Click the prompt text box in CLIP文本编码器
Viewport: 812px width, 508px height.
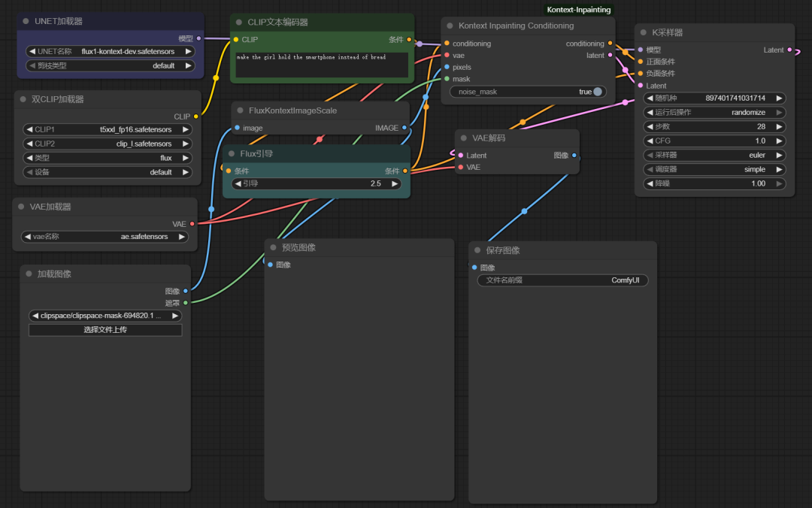tap(322, 65)
